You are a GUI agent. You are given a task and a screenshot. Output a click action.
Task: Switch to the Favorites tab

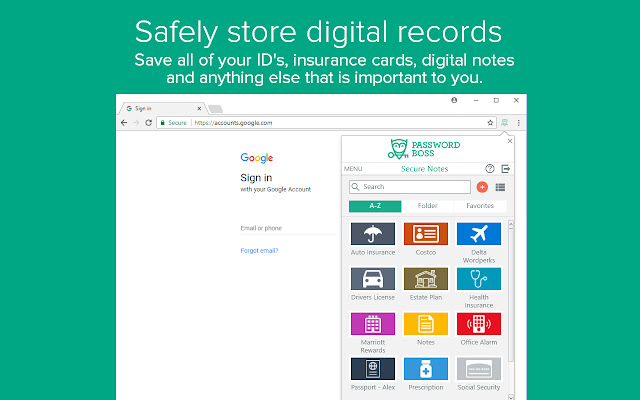tap(480, 206)
